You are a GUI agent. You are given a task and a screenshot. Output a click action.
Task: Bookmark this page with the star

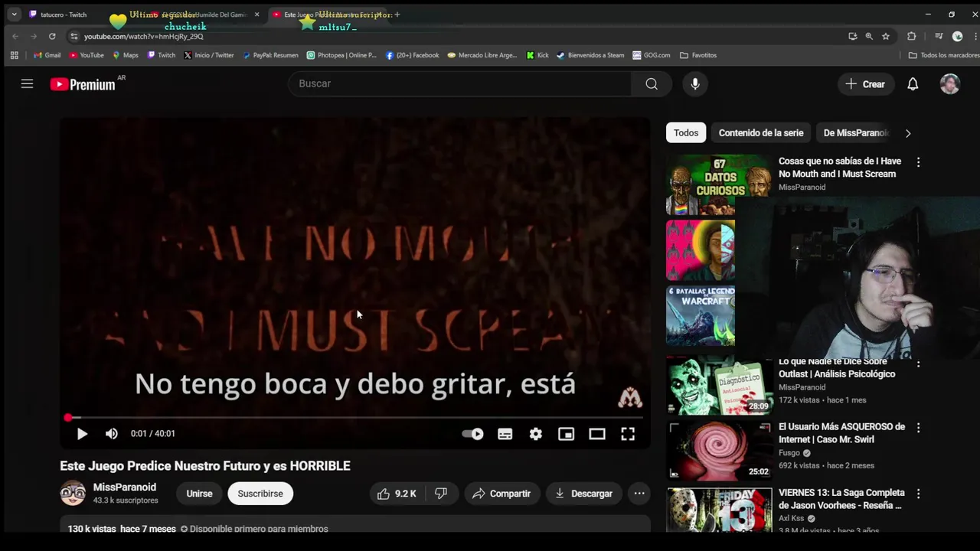pyautogui.click(x=886, y=36)
